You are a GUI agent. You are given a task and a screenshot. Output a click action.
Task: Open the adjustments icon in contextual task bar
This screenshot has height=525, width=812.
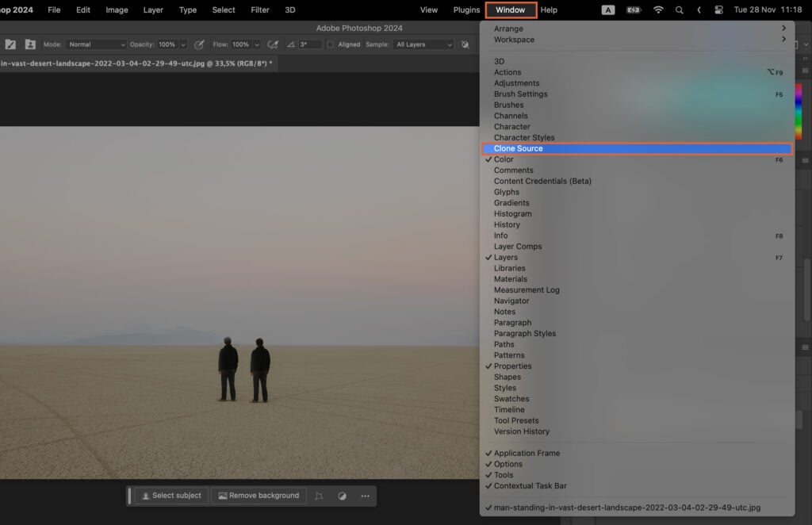click(x=342, y=495)
